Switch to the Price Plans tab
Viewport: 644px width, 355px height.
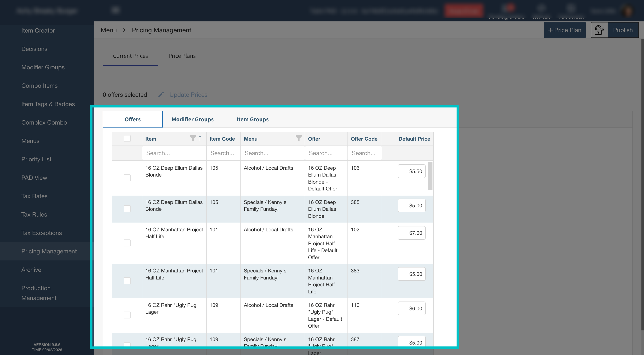(x=182, y=56)
